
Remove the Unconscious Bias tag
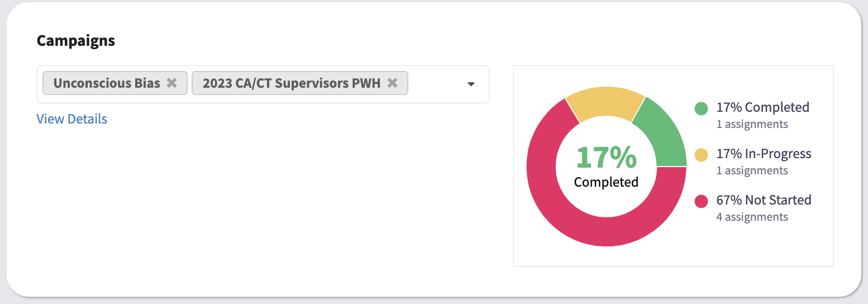[172, 83]
